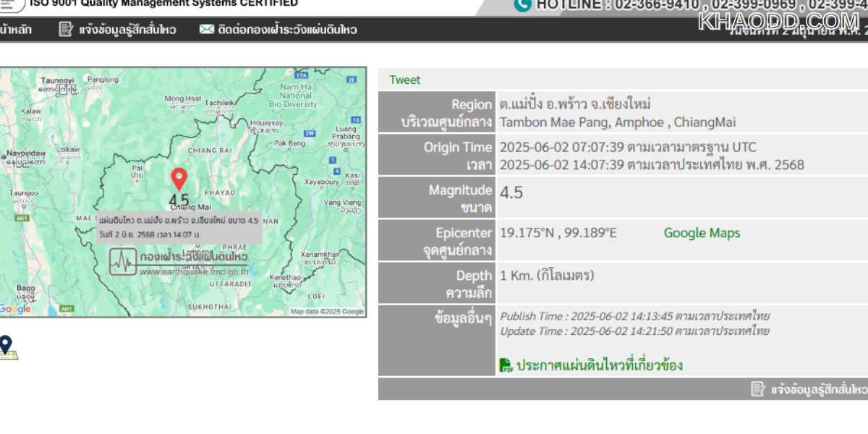Click the Thailand origin time 2025-06-02 14:07:39
This screenshot has height=434, width=868.
(652, 165)
